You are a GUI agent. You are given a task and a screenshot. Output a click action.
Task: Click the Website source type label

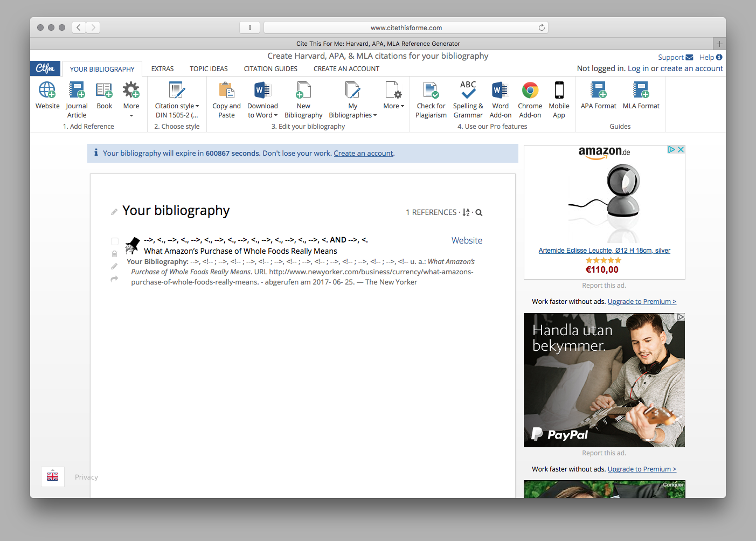(x=467, y=240)
